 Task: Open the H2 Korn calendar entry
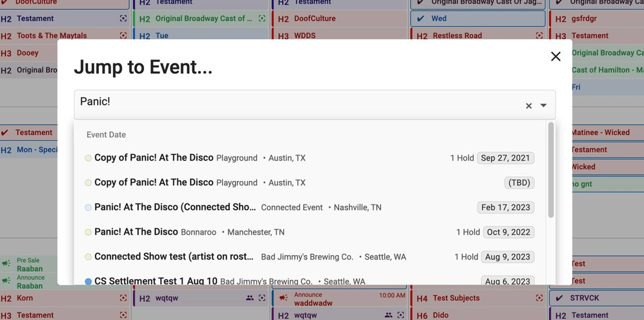pos(65,298)
